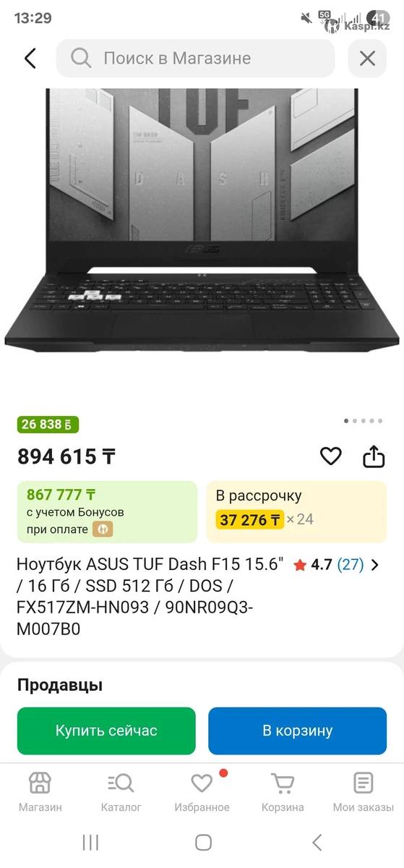Viewport: 404px width, 868px height.
Task: Open Мои заказы orders icon
Action: click(364, 783)
